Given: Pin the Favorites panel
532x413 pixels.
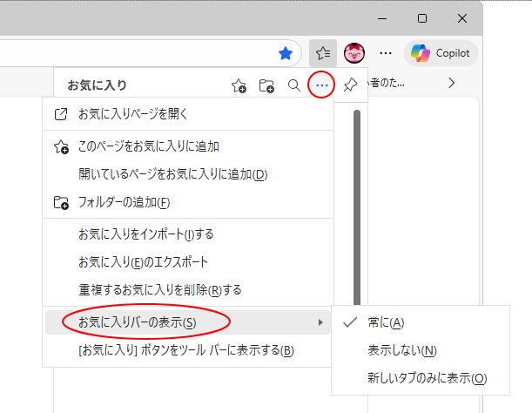Looking at the screenshot, I should [350, 85].
